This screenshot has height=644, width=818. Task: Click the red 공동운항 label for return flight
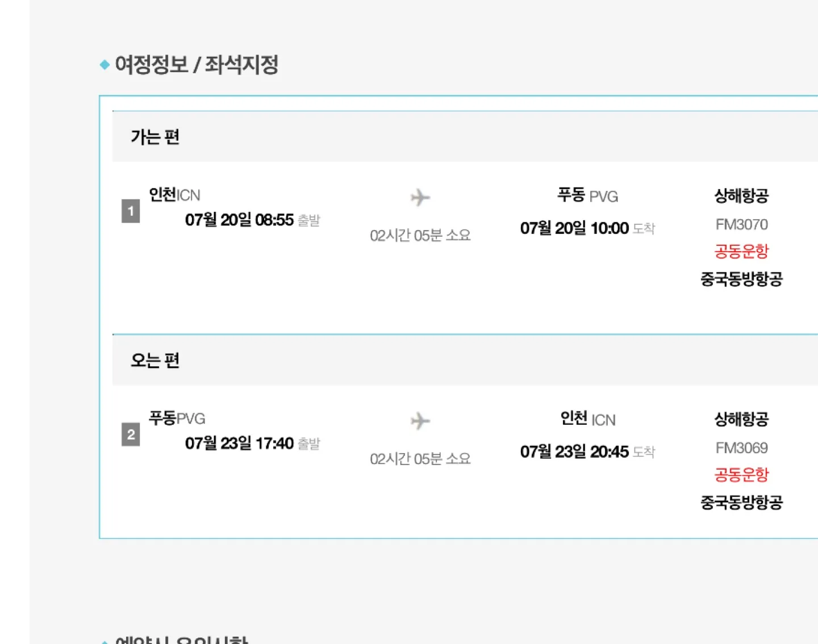coord(741,474)
